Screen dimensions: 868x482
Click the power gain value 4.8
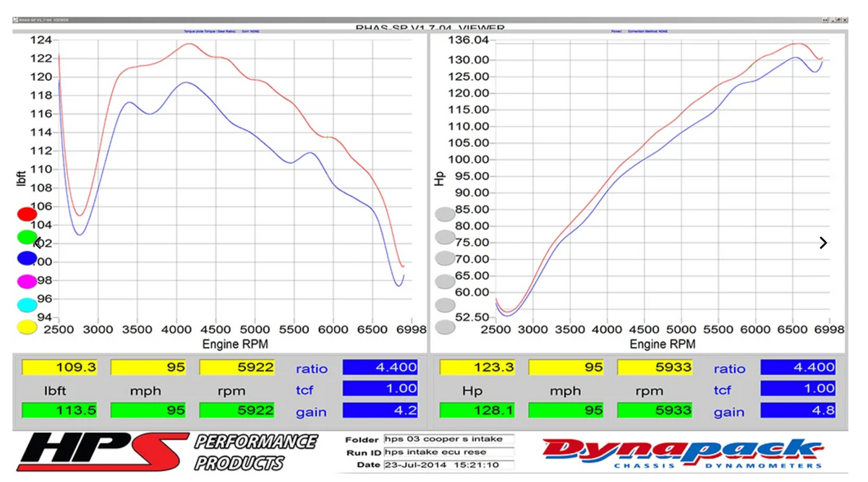click(799, 410)
